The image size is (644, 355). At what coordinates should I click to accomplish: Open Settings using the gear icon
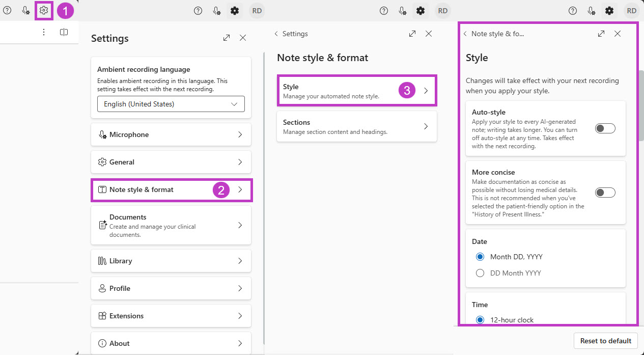pos(44,10)
